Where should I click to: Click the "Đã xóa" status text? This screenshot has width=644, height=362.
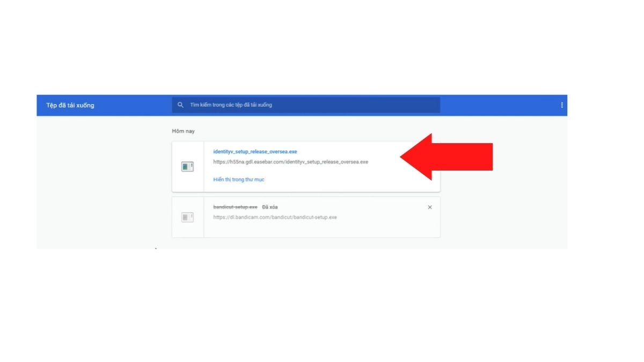pyautogui.click(x=270, y=207)
